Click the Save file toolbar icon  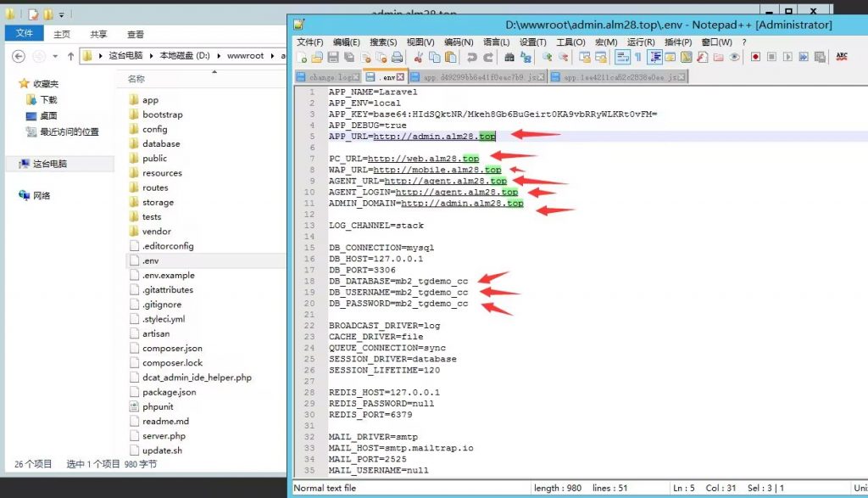(333, 58)
